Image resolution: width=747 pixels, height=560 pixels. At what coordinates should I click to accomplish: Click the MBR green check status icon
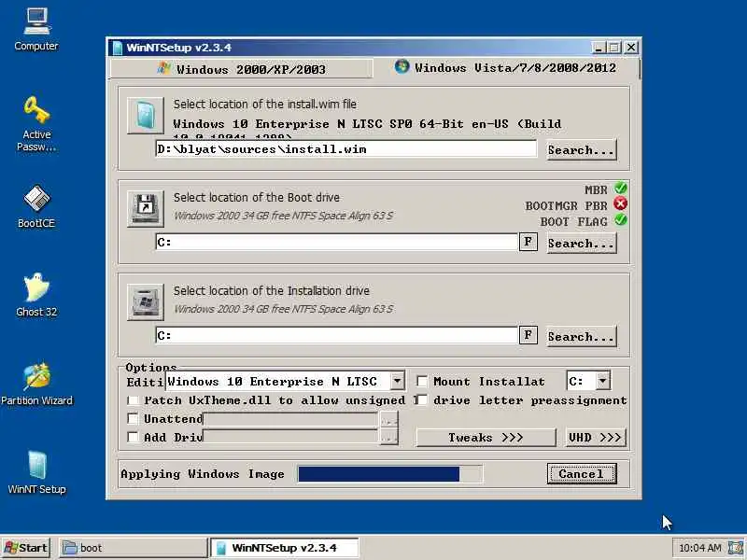620,189
